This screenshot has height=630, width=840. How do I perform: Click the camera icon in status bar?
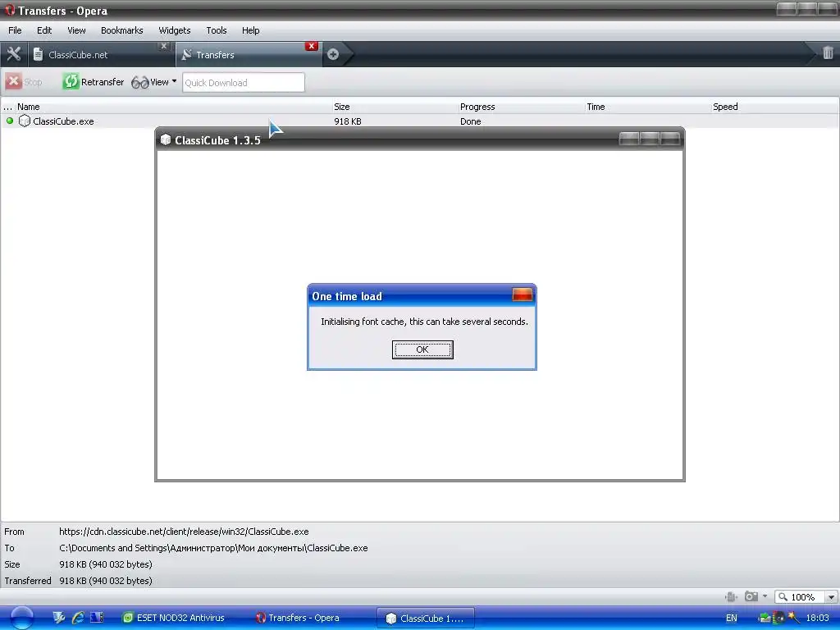coord(751,596)
